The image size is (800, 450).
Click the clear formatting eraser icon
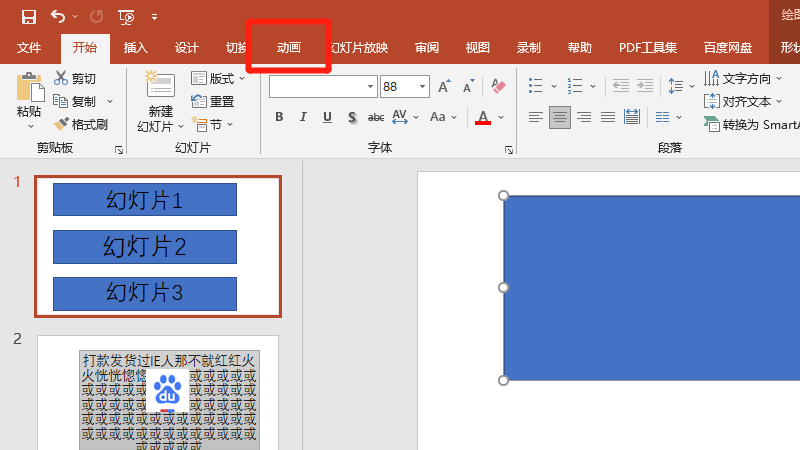tap(498, 87)
